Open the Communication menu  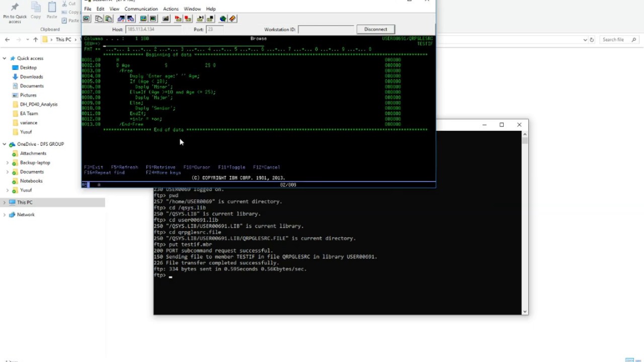[141, 9]
